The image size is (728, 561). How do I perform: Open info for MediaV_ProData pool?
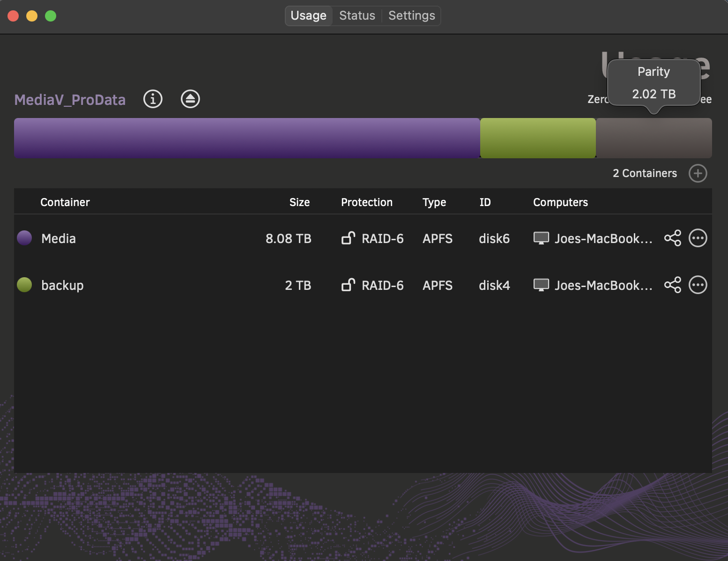click(x=153, y=99)
